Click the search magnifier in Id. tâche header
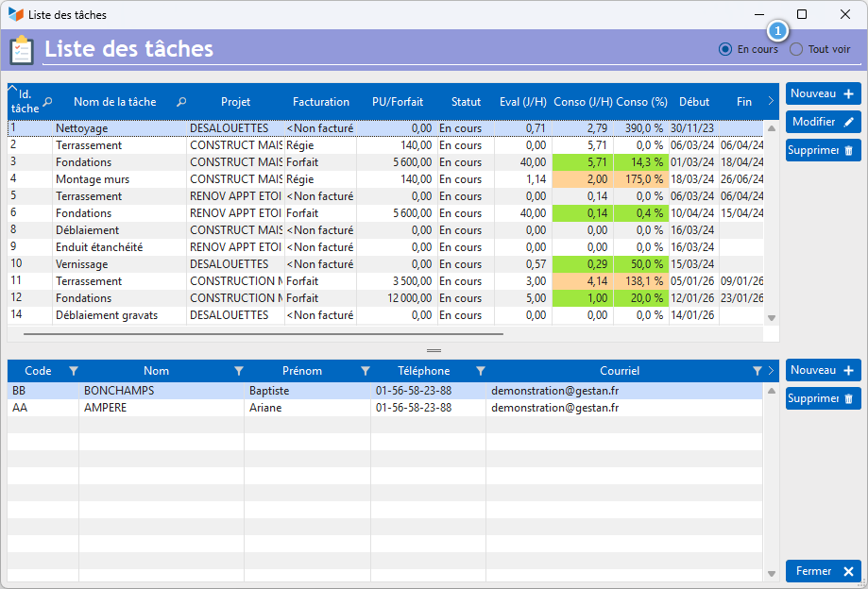 click(48, 102)
